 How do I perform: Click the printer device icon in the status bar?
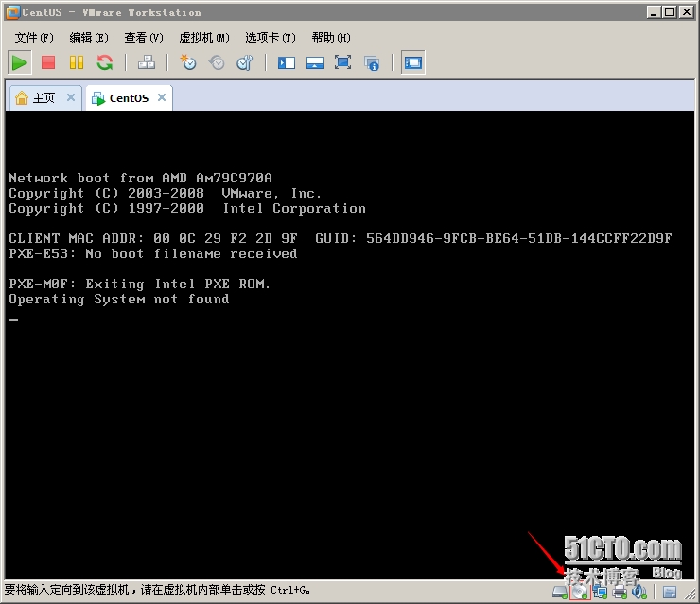click(620, 592)
